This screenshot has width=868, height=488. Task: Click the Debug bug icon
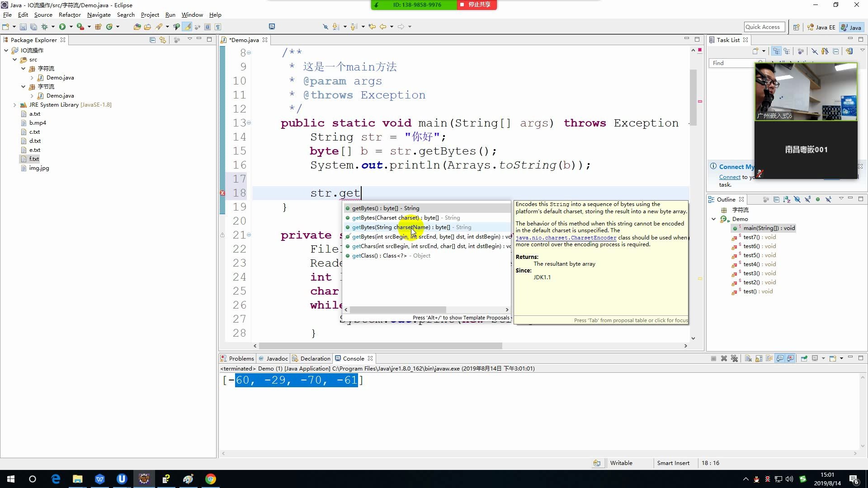pyautogui.click(x=44, y=27)
